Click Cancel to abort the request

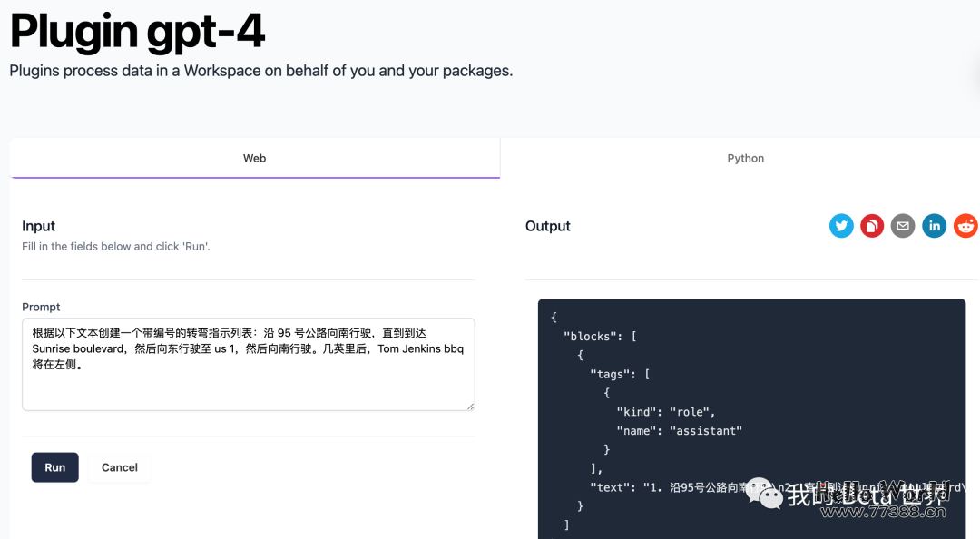[120, 467]
